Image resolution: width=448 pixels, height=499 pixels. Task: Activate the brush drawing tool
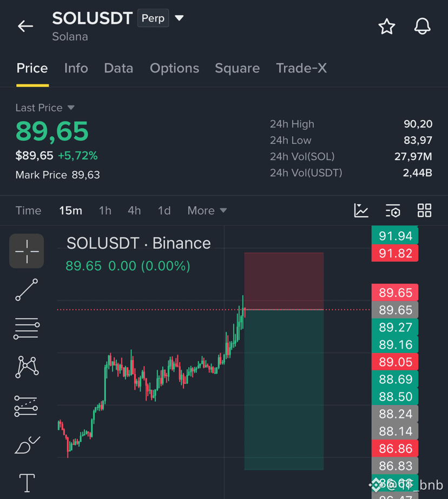pyautogui.click(x=27, y=444)
